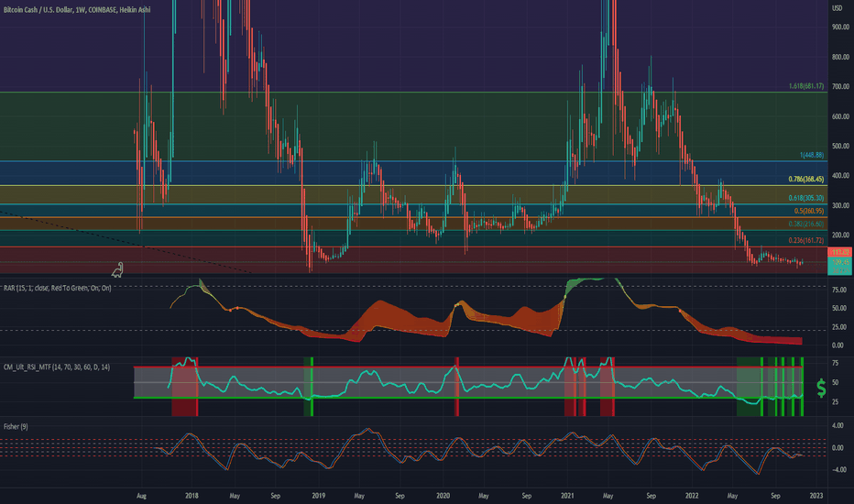Select the 1.618(681.17) Fibonacci level label
Image resolution: width=854 pixels, height=504 pixels.
pyautogui.click(x=806, y=86)
